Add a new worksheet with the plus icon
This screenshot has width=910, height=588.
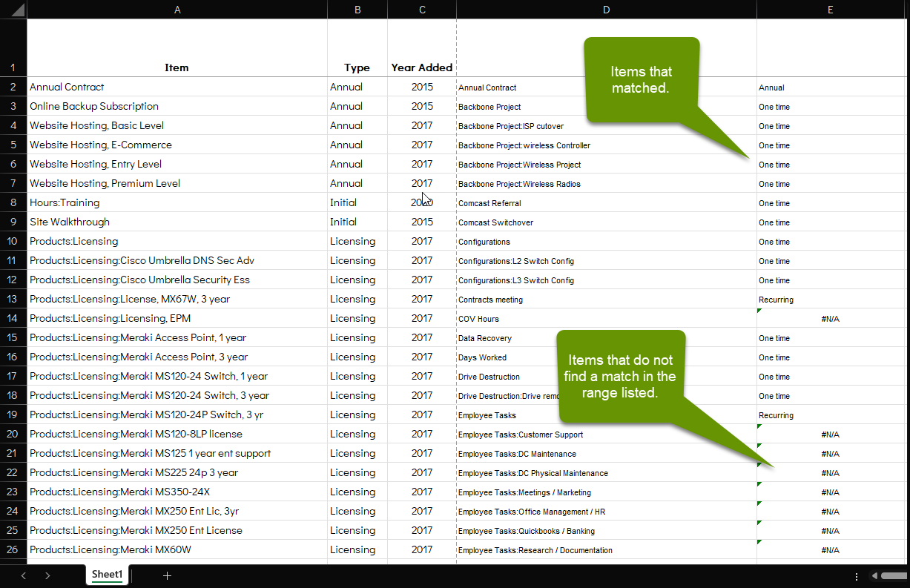(x=167, y=575)
